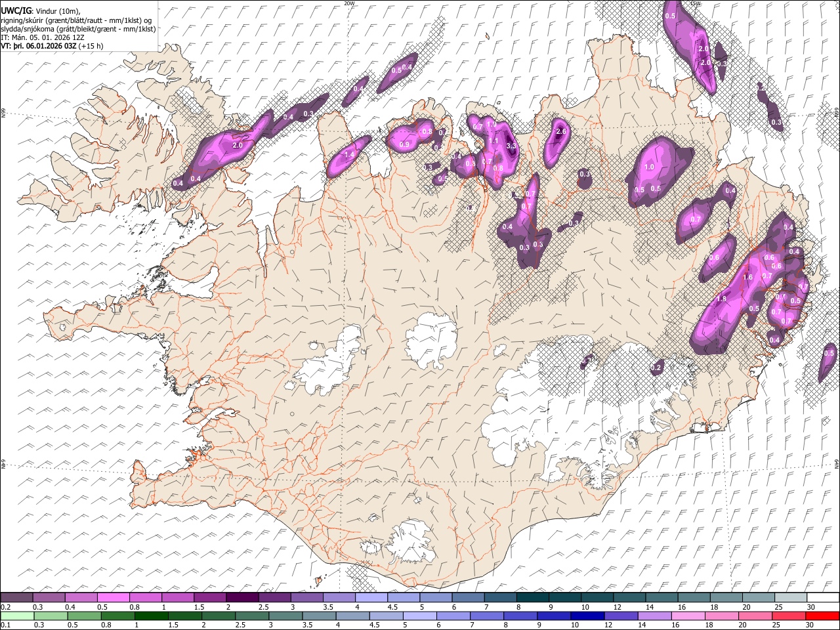This screenshot has width=840, height=630.
Task: Select the '2.6' precipitation value on the map
Action: point(561,131)
